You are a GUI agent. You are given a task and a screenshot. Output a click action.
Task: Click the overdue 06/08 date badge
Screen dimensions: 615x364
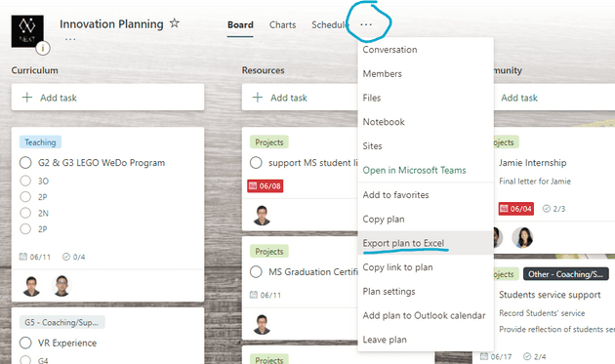[266, 186]
